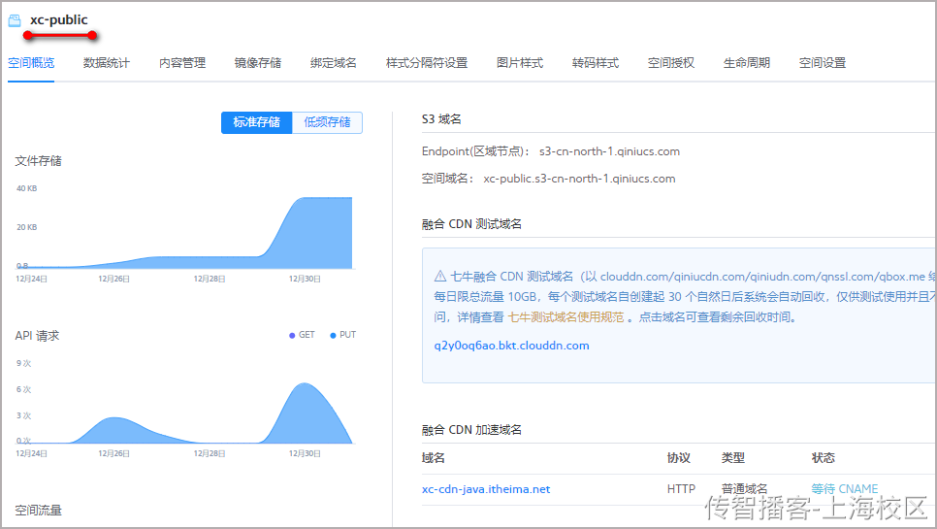This screenshot has height=529, width=937.
Task: Click the 协议 column header
Action: point(679,458)
